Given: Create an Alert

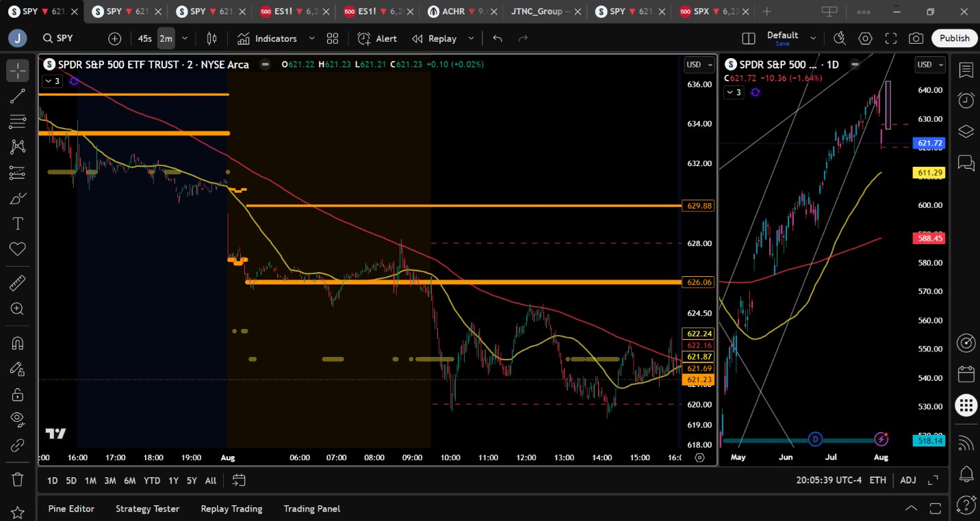Looking at the screenshot, I should [x=377, y=38].
